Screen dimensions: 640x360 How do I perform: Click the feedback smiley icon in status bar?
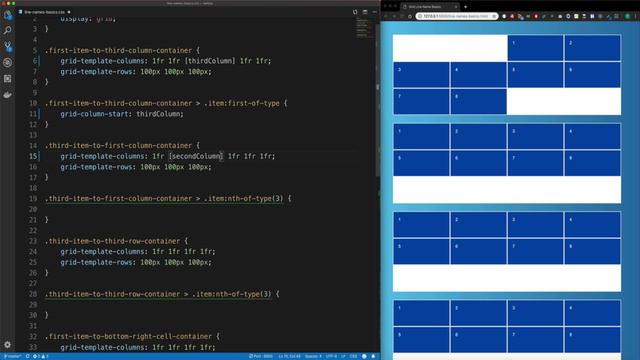pos(364,356)
